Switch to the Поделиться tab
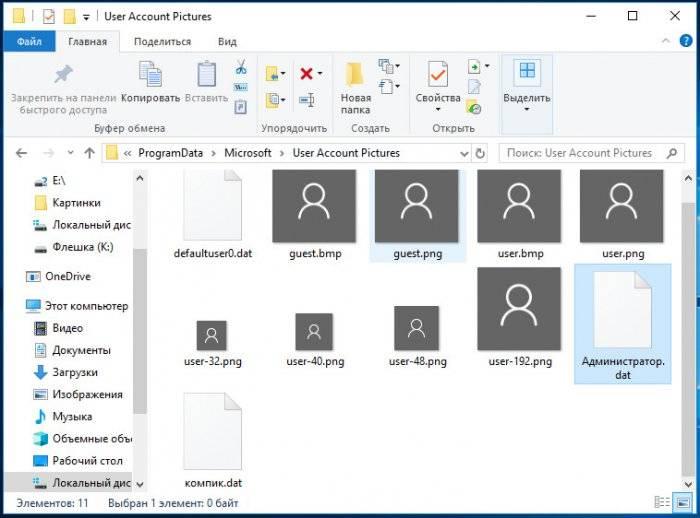 pos(162,42)
